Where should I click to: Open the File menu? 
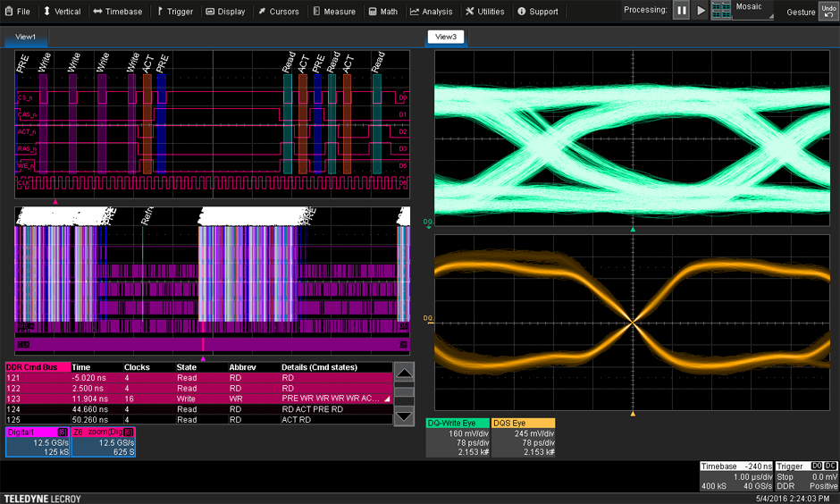[x=17, y=12]
